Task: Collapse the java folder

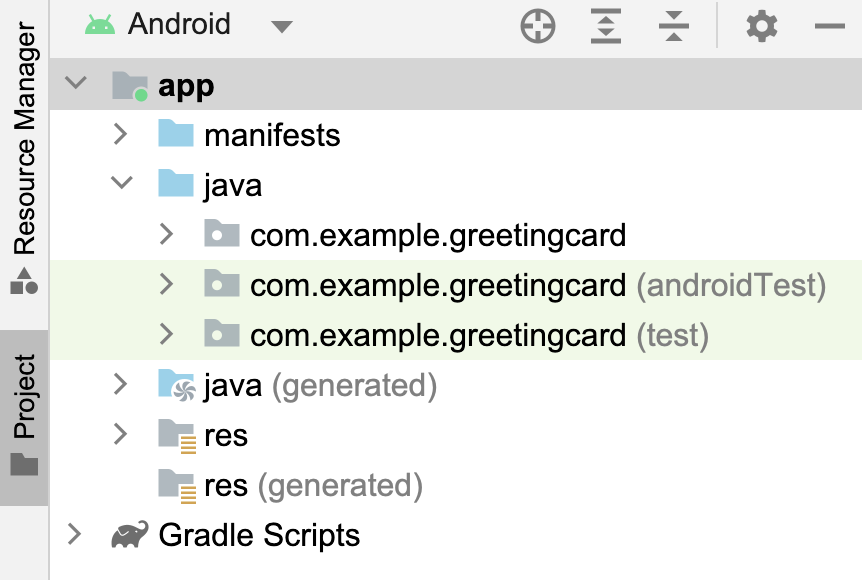Action: point(122,184)
